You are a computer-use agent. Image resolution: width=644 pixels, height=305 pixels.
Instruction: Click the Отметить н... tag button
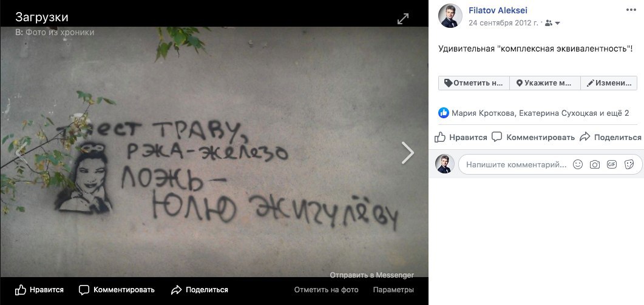click(474, 83)
